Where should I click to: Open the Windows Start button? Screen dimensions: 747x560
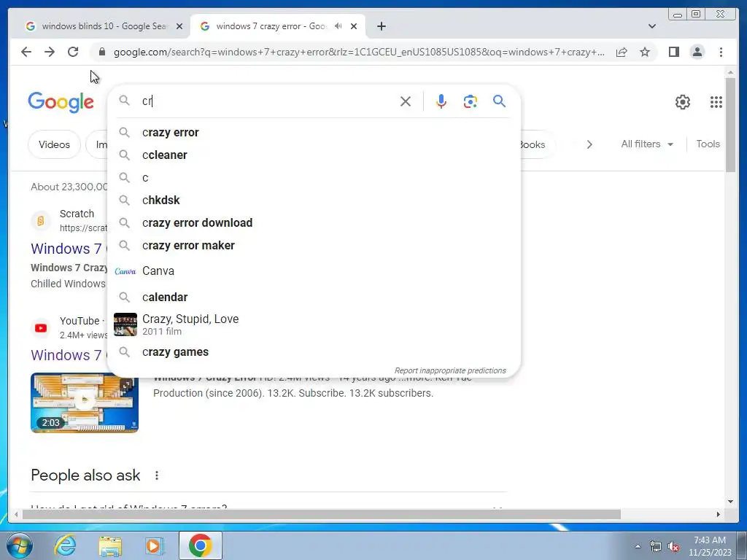click(19, 545)
